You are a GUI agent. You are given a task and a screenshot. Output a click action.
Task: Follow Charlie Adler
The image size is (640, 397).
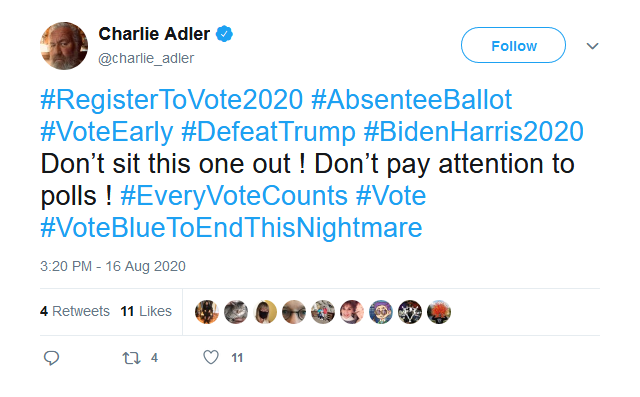[x=513, y=45]
